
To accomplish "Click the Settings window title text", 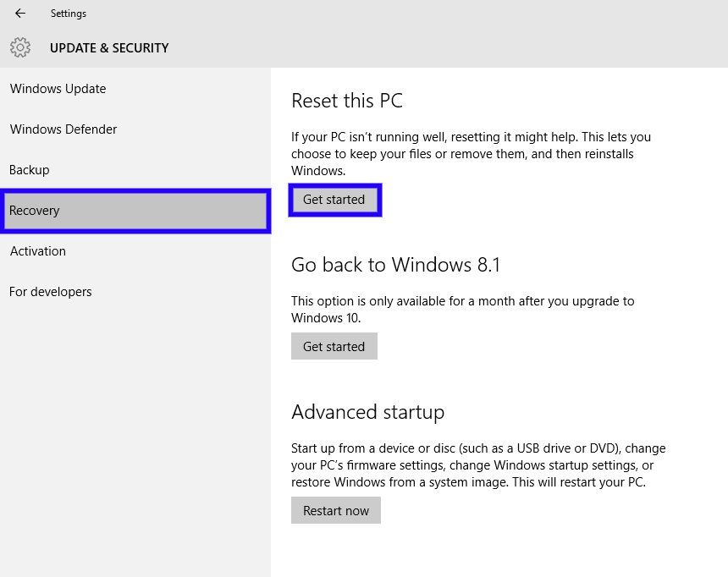I will (69, 14).
